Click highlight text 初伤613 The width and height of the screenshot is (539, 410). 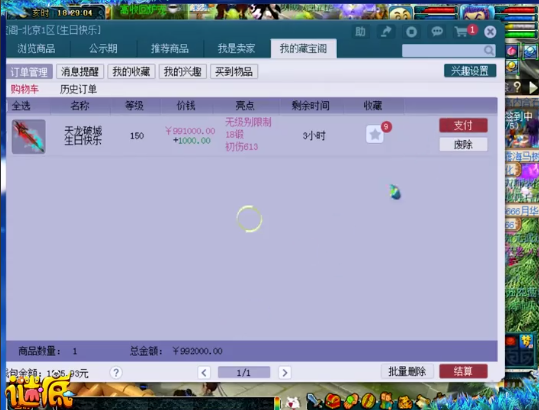point(242,147)
